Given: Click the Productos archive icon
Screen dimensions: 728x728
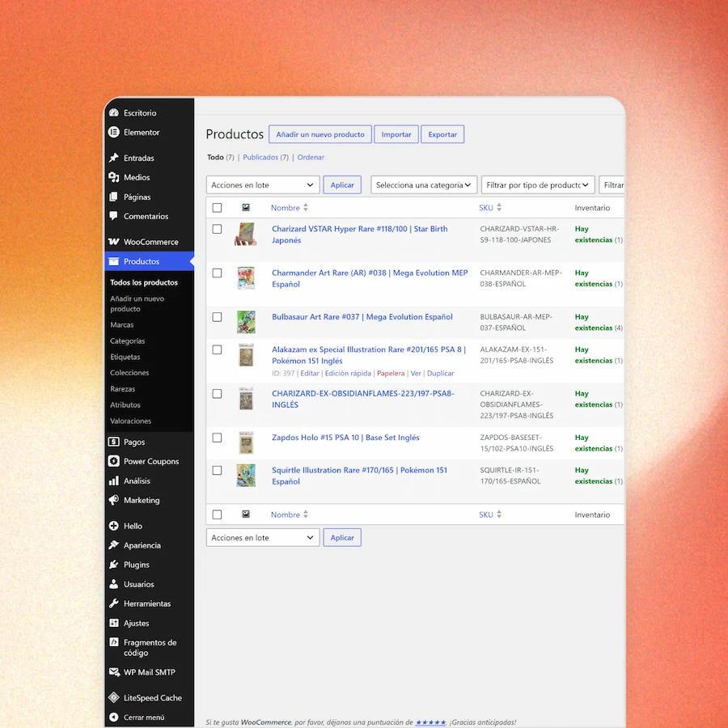Looking at the screenshot, I should (114, 261).
